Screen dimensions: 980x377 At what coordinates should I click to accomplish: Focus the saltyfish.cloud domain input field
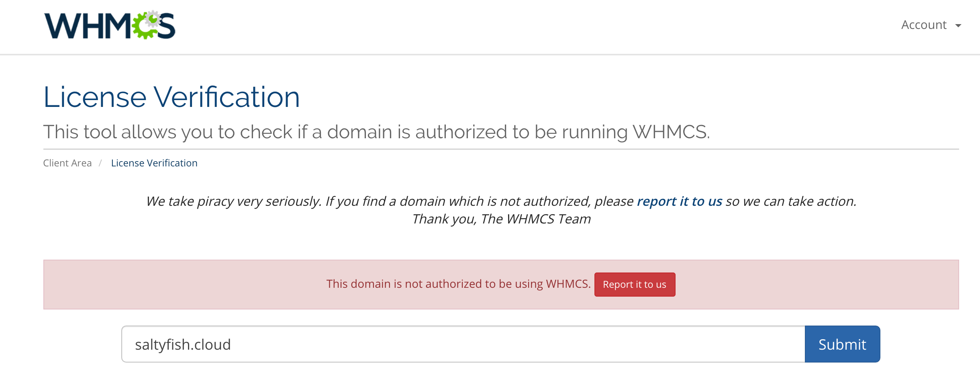tap(463, 344)
